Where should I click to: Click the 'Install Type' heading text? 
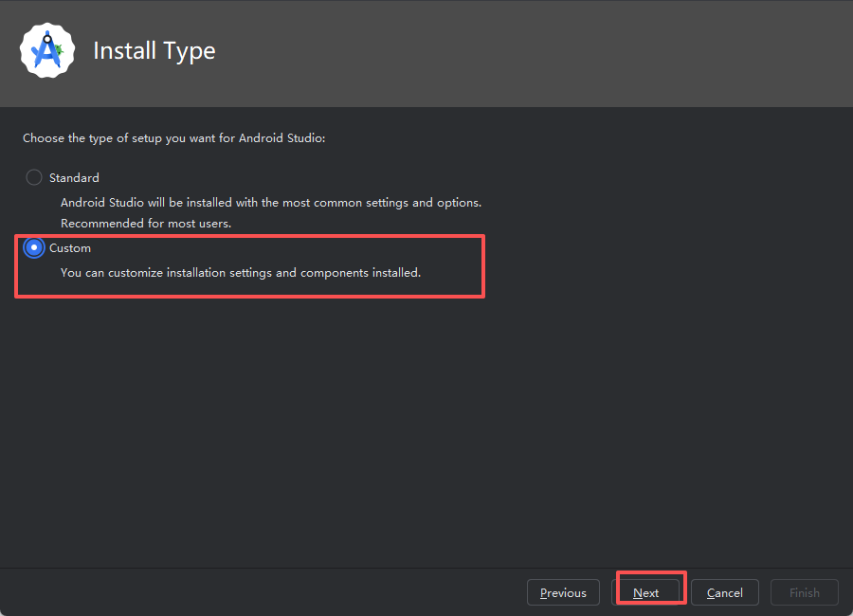tap(154, 51)
